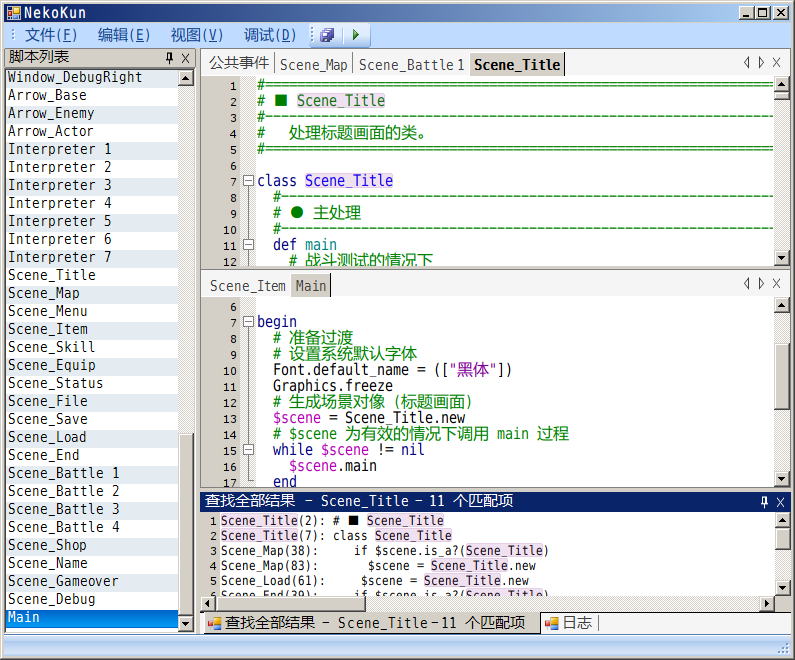Viewport: 795px width, 660px height.
Task: Open the 日志 log tab
Action: click(570, 622)
